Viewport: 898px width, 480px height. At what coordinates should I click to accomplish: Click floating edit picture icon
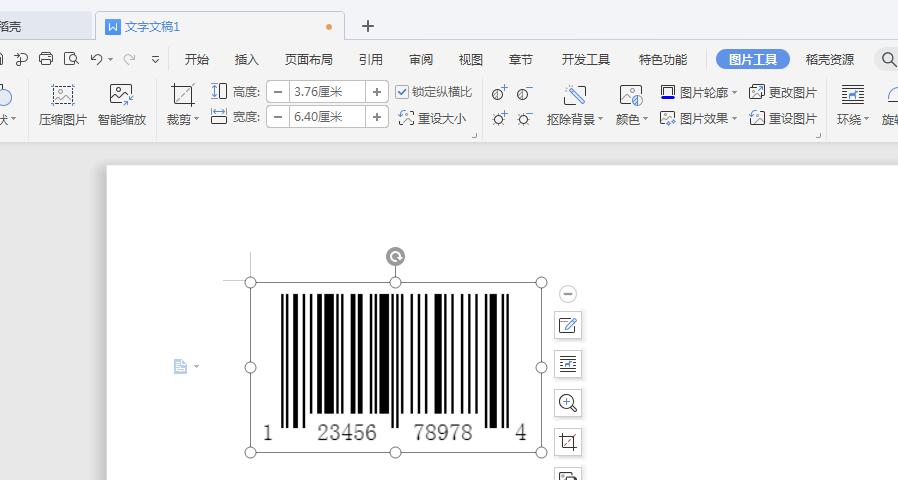(x=568, y=325)
